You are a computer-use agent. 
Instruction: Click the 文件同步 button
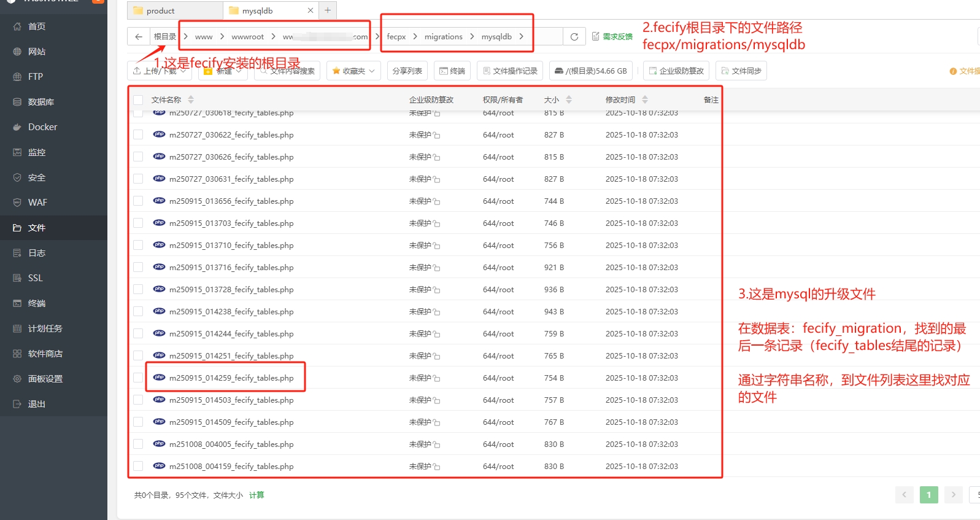tap(741, 71)
